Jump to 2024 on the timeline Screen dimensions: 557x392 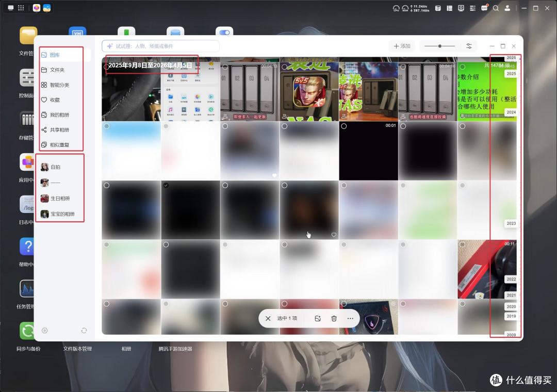[511, 112]
